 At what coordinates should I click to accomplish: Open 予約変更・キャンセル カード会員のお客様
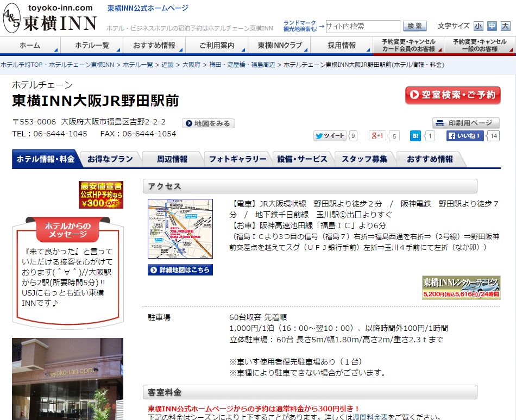pos(408,45)
